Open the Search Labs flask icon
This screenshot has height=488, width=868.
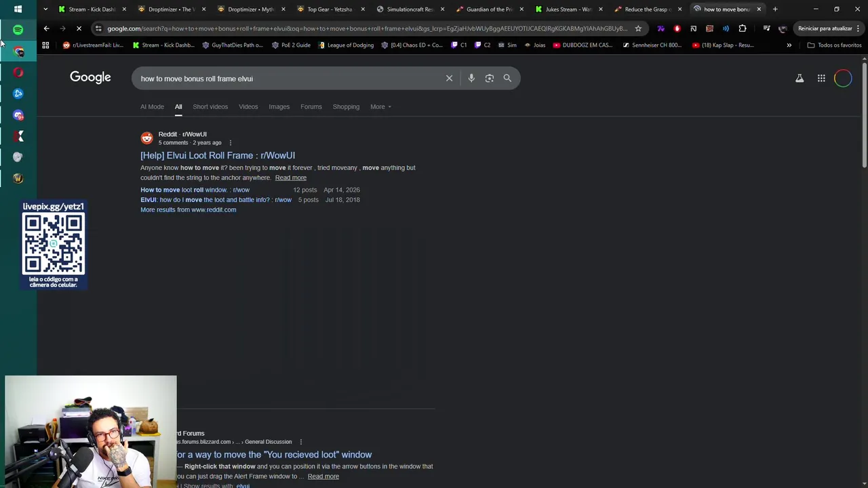[x=800, y=79]
